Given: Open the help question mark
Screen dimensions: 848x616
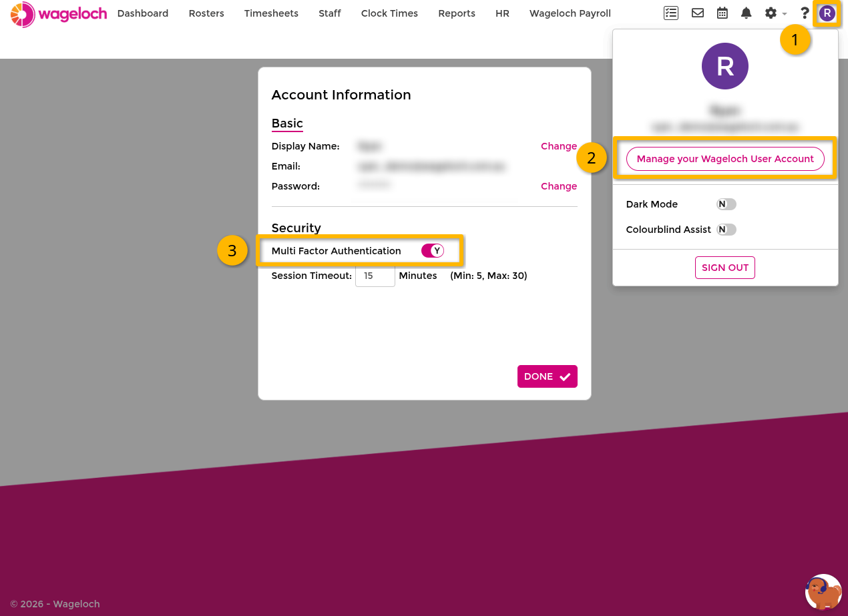Looking at the screenshot, I should [x=805, y=13].
